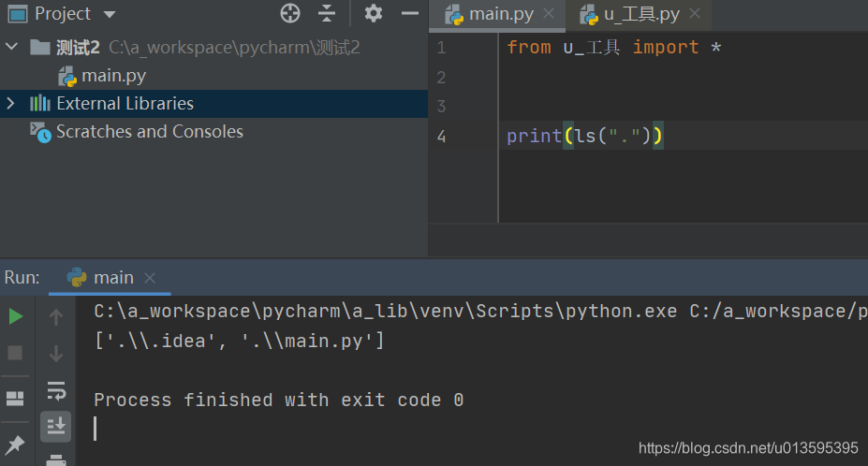Click the Run: panel label

point(22,277)
